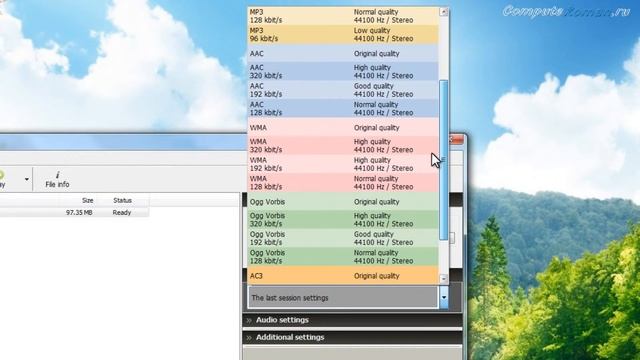Choose AAC 320 kbit/s High quality preset

[343, 71]
